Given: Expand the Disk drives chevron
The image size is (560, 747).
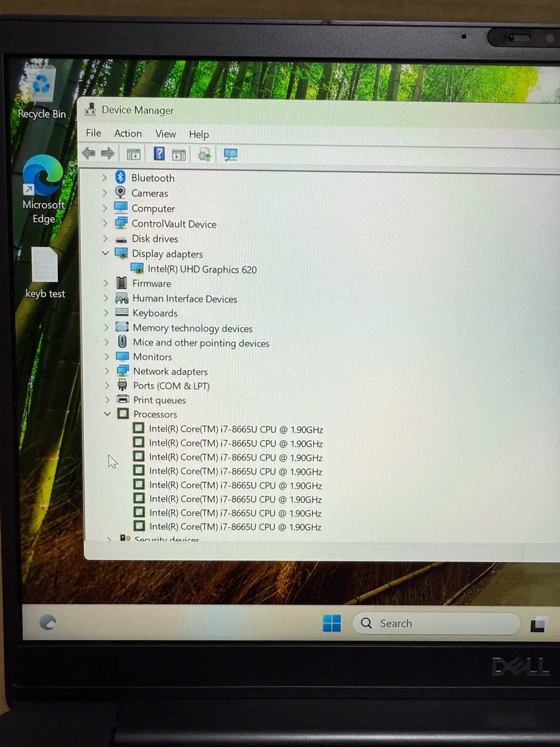Looking at the screenshot, I should (105, 238).
